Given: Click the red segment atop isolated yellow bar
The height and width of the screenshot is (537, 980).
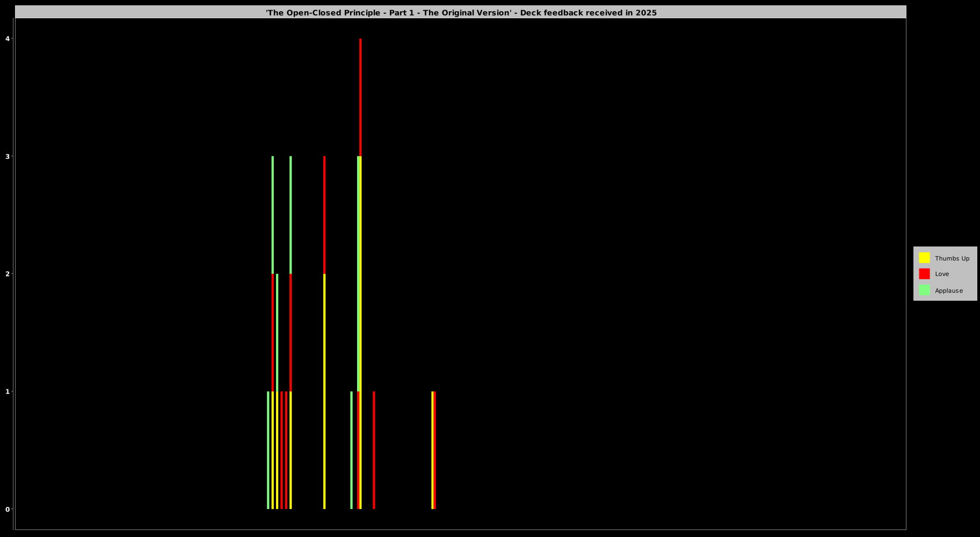Looking at the screenshot, I should point(324,215).
